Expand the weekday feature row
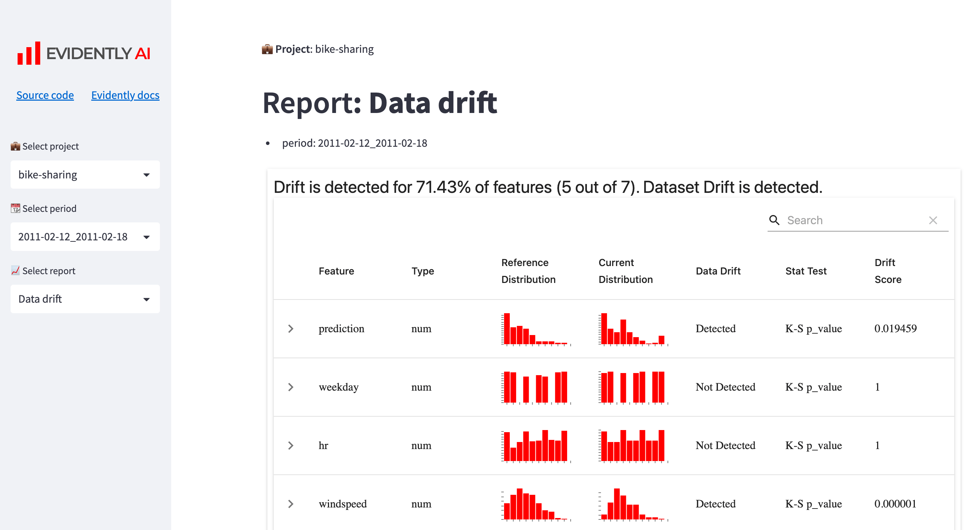980x530 pixels. coord(292,386)
